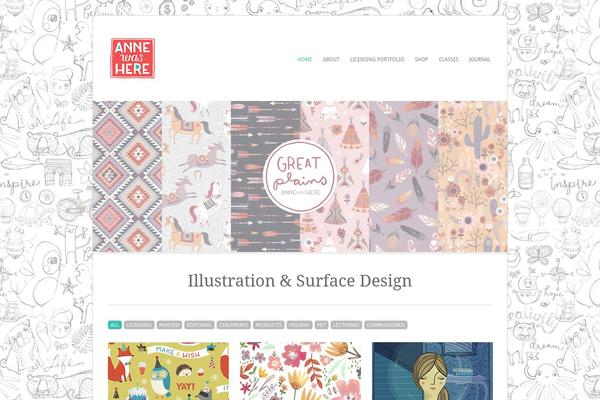The height and width of the screenshot is (400, 600).
Task: Show Editorial category works
Action: tap(199, 325)
